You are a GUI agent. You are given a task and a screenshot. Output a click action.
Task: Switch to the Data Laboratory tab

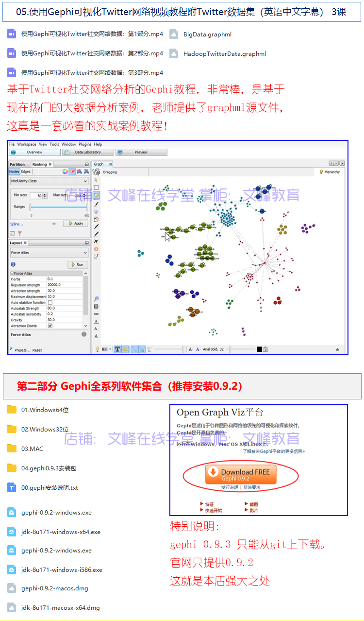coord(88,152)
